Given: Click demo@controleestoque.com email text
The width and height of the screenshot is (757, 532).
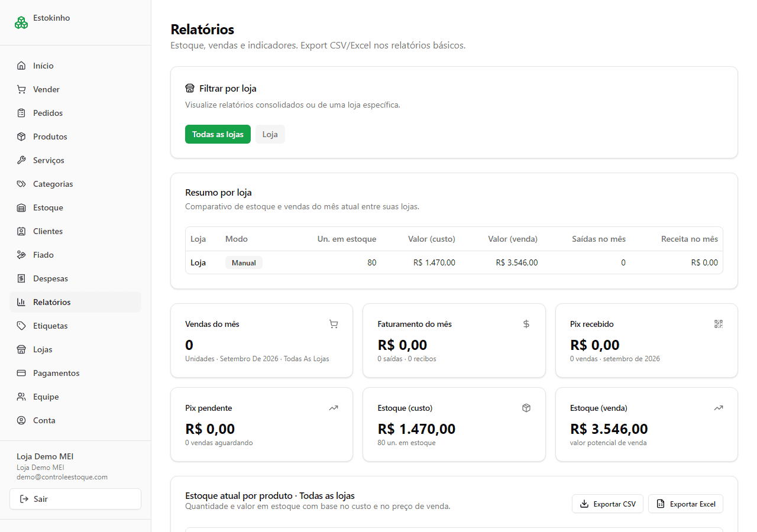Looking at the screenshot, I should (62, 477).
